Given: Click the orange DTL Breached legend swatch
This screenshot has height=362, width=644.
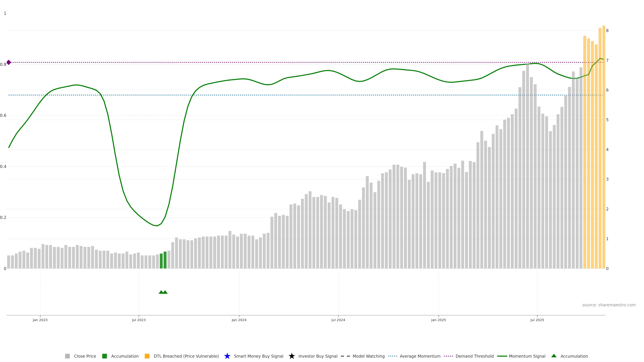Looking at the screenshot, I should tap(147, 356).
